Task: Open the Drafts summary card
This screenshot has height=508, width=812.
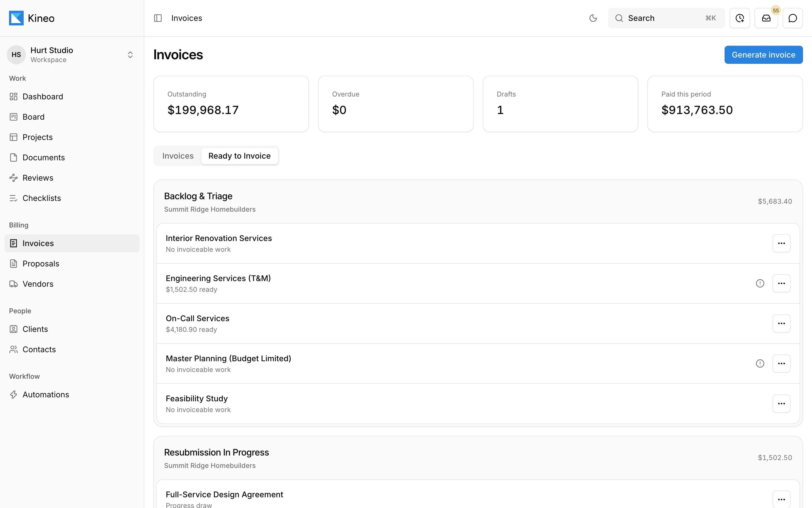Action: pos(560,104)
